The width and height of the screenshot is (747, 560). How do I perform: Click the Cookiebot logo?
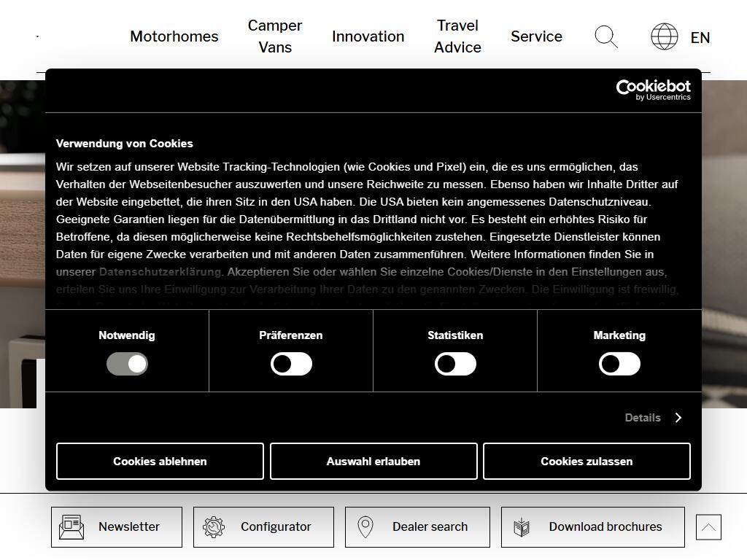click(x=653, y=90)
